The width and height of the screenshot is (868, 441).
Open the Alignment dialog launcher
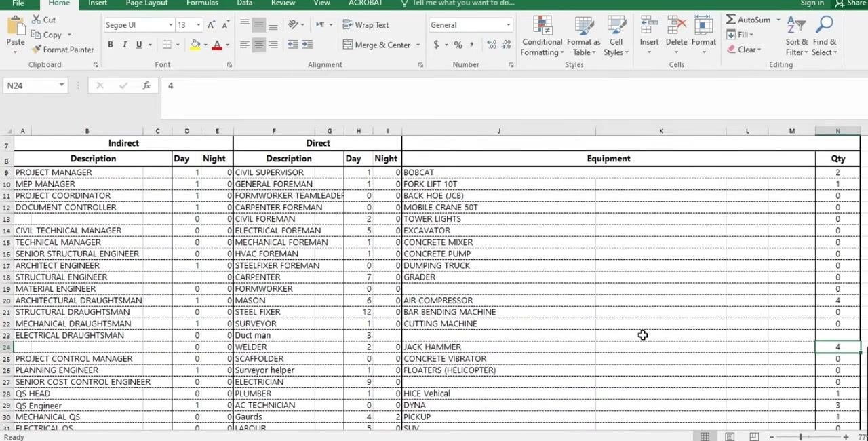click(420, 65)
